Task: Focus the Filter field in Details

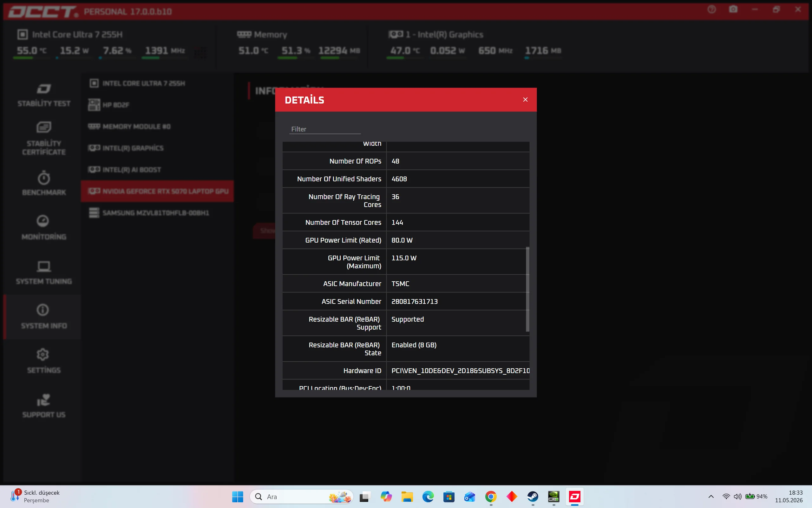Action: (x=325, y=129)
